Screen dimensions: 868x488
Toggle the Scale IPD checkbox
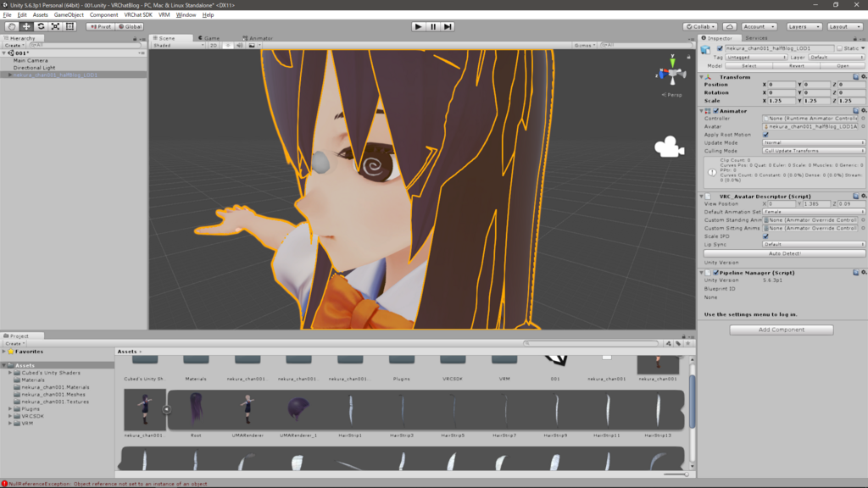(765, 236)
